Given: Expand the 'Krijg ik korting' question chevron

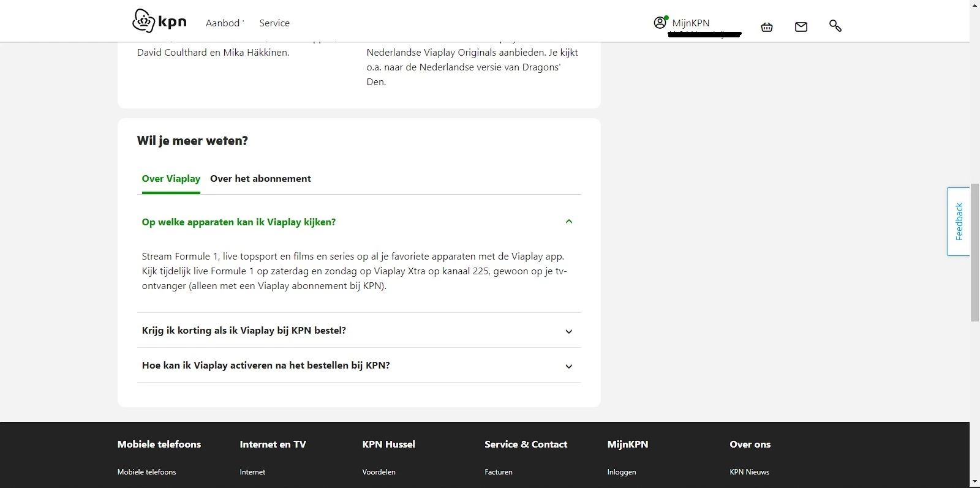Looking at the screenshot, I should tap(569, 331).
